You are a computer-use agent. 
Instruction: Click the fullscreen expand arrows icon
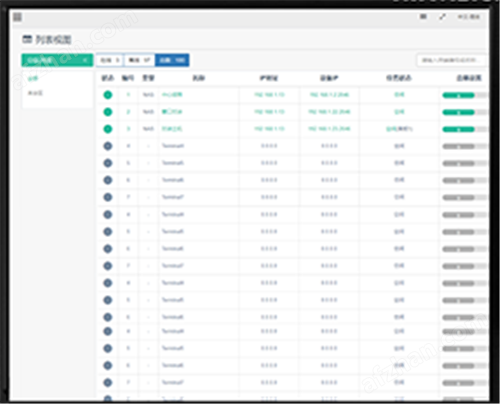point(442,17)
